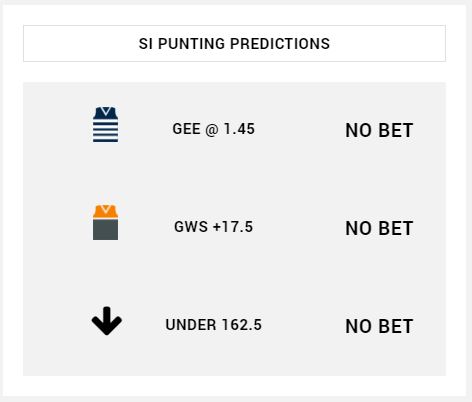Click the word PREDICTIONS in the header
Image resolution: width=472 pixels, height=402 pixels.
tap(280, 44)
